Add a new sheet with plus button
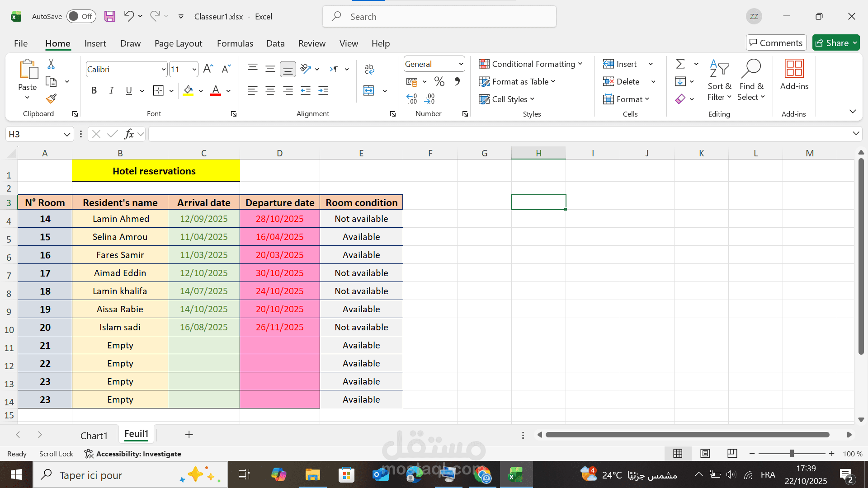The width and height of the screenshot is (868, 488). tap(189, 435)
